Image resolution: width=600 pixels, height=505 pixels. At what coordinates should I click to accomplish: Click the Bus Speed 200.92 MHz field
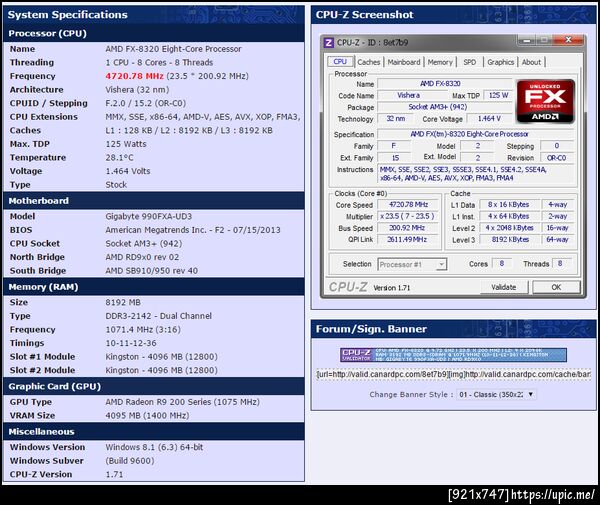click(408, 228)
